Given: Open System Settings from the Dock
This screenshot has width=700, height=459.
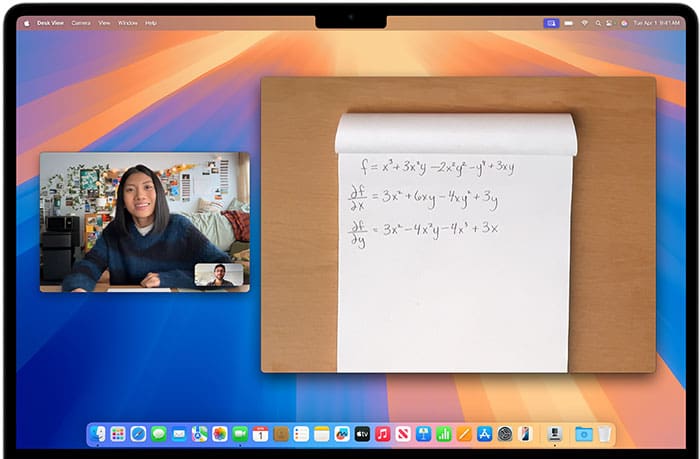Looking at the screenshot, I should [x=504, y=434].
